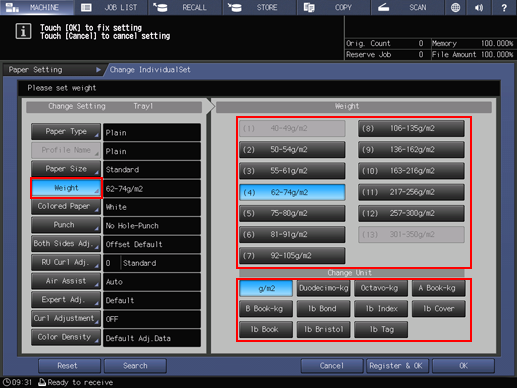517x388 pixels.
Task: Click the Offset Default value field
Action: click(152, 244)
